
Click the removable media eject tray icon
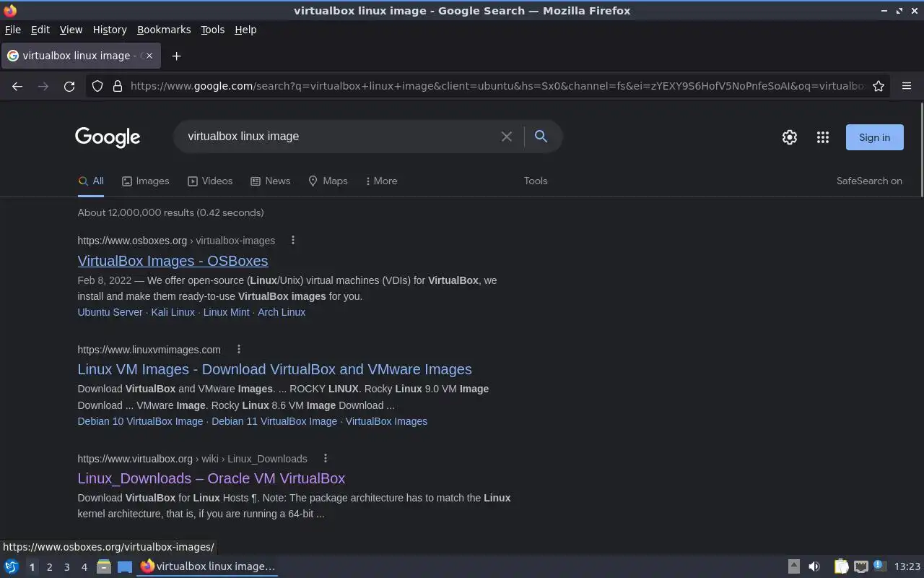tap(793, 566)
